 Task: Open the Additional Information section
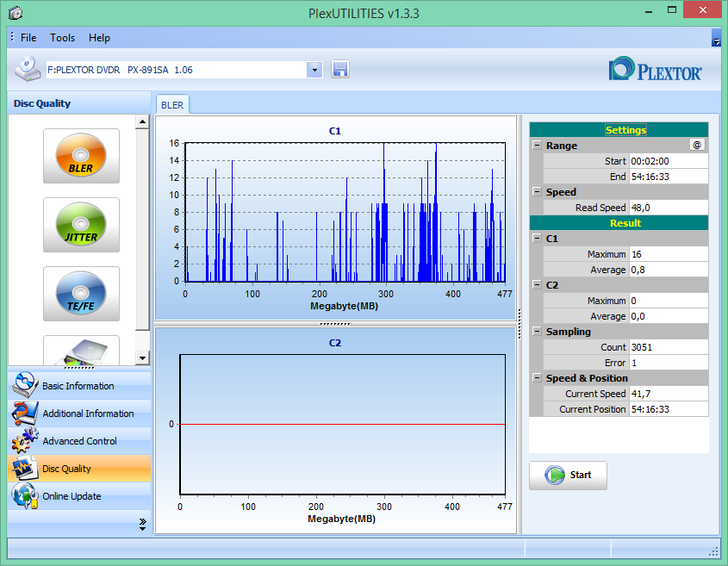[x=79, y=414]
